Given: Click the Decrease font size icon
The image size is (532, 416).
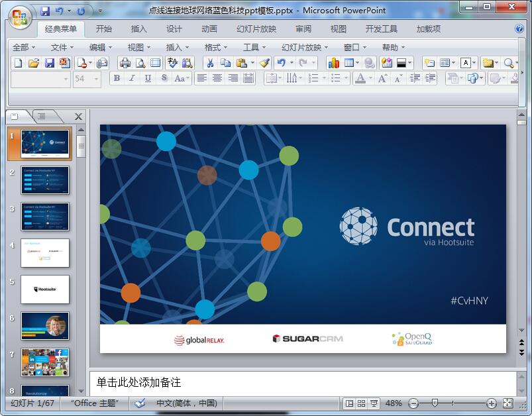Looking at the screenshot, I should pos(398,79).
